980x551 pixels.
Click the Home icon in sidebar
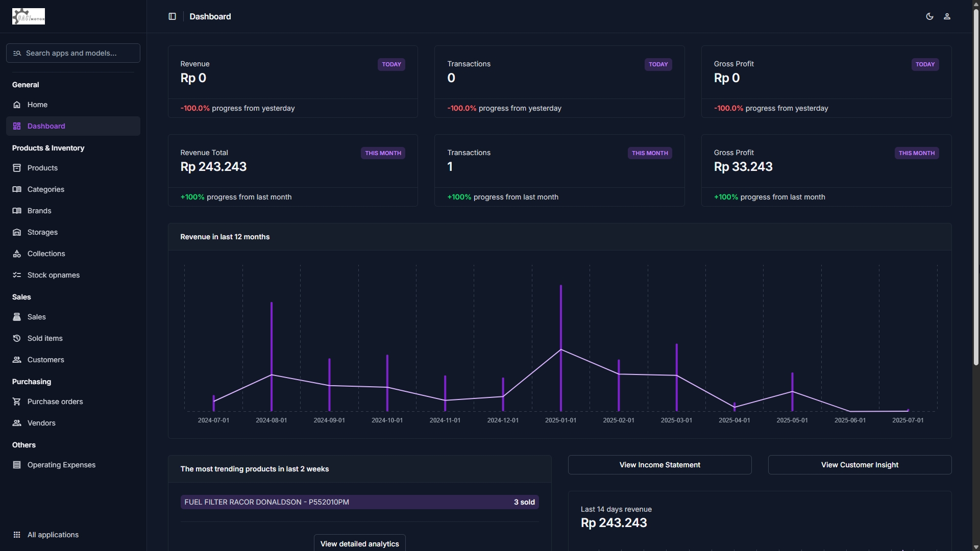17,105
